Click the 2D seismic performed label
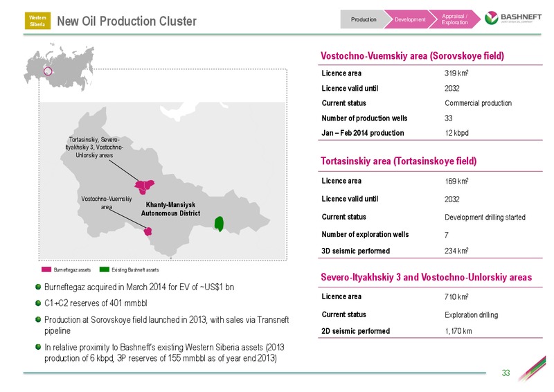The height and width of the screenshot is (392, 554). [x=355, y=331]
